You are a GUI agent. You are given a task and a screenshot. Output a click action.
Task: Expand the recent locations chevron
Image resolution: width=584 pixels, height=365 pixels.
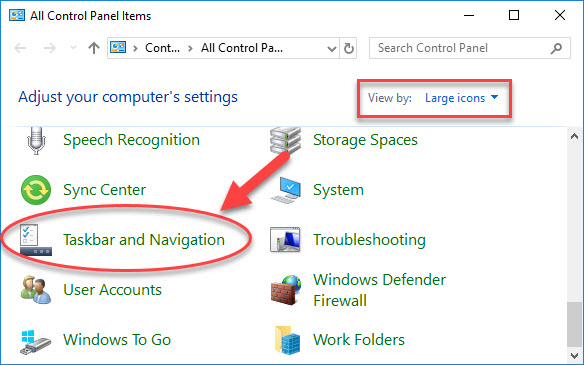tap(73, 48)
